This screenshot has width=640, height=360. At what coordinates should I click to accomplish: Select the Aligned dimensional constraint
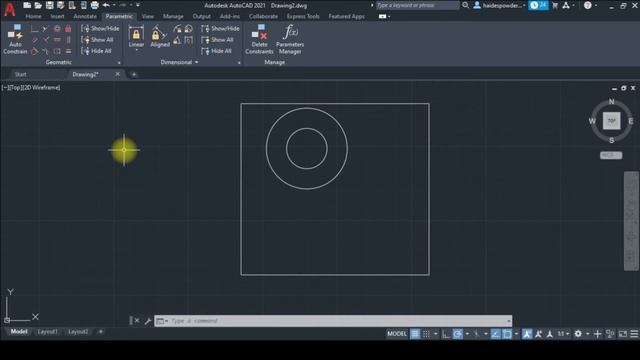point(160,36)
